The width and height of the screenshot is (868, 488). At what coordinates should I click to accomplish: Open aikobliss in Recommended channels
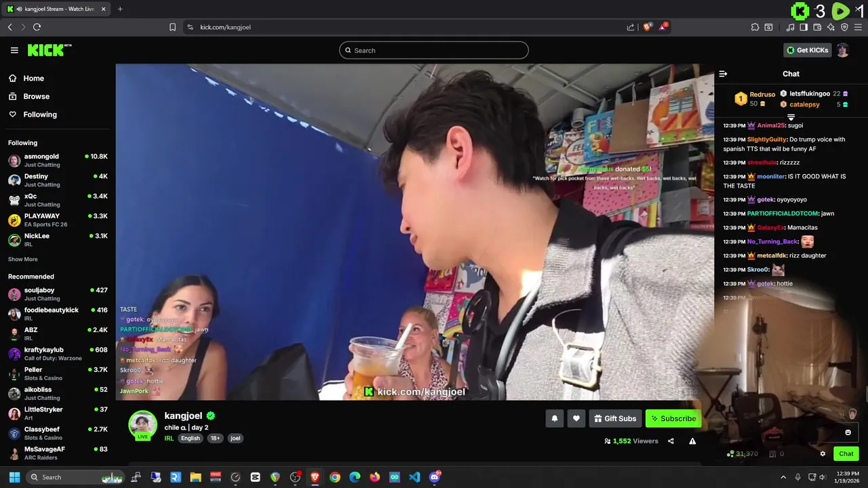(x=58, y=393)
